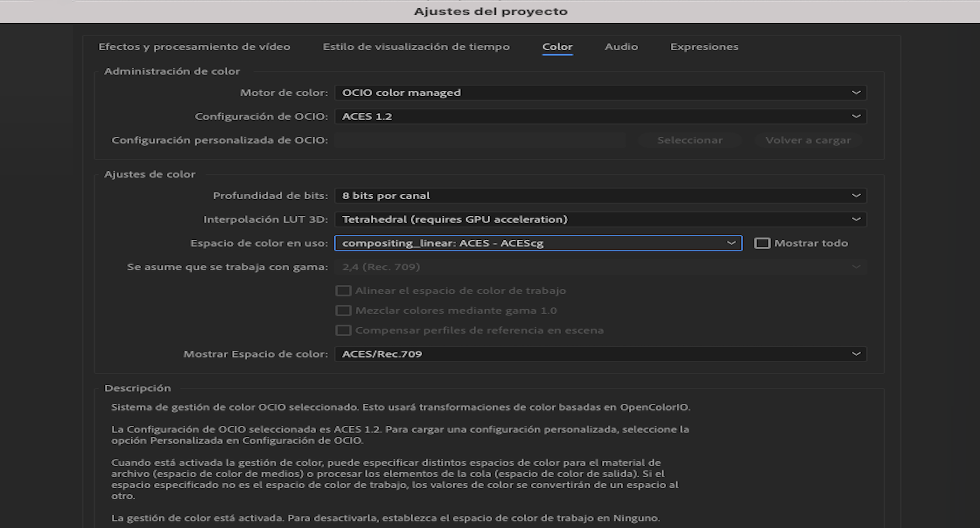Select the Color tab
This screenshot has width=980, height=528.
click(558, 47)
